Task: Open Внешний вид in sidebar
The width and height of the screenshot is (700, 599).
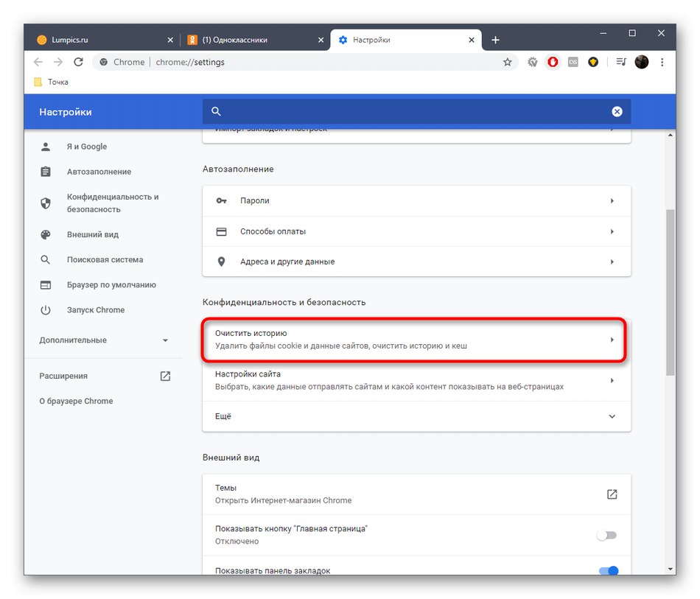Action: pyautogui.click(x=92, y=234)
